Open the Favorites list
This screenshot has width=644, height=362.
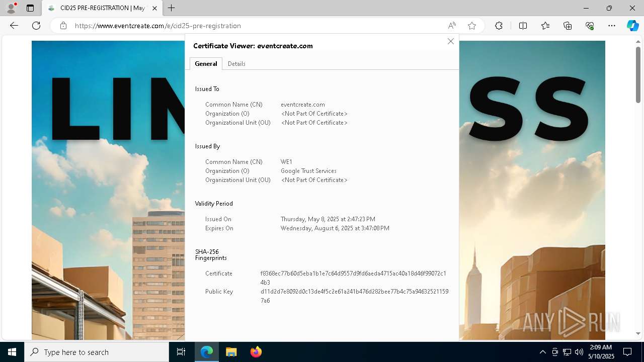pyautogui.click(x=545, y=26)
